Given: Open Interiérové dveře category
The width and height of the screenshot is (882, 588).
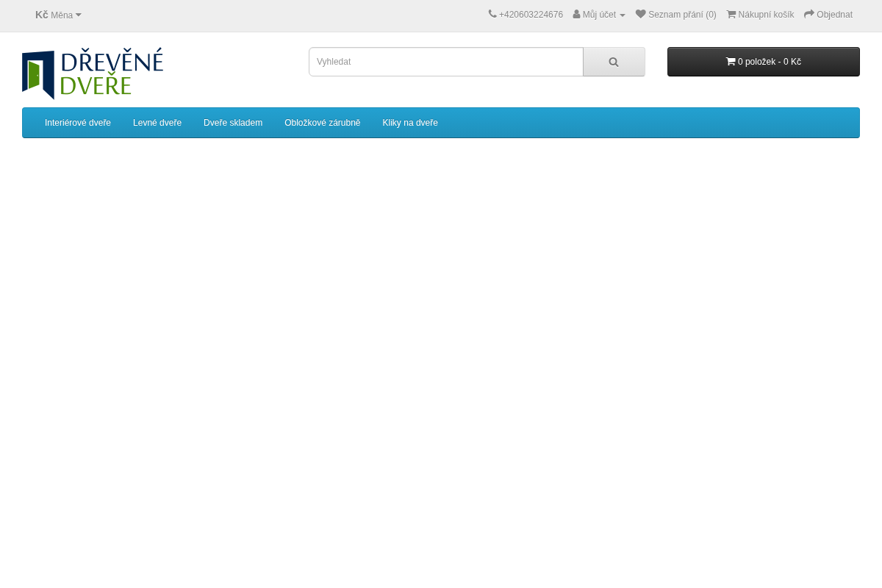Looking at the screenshot, I should [x=78, y=123].
